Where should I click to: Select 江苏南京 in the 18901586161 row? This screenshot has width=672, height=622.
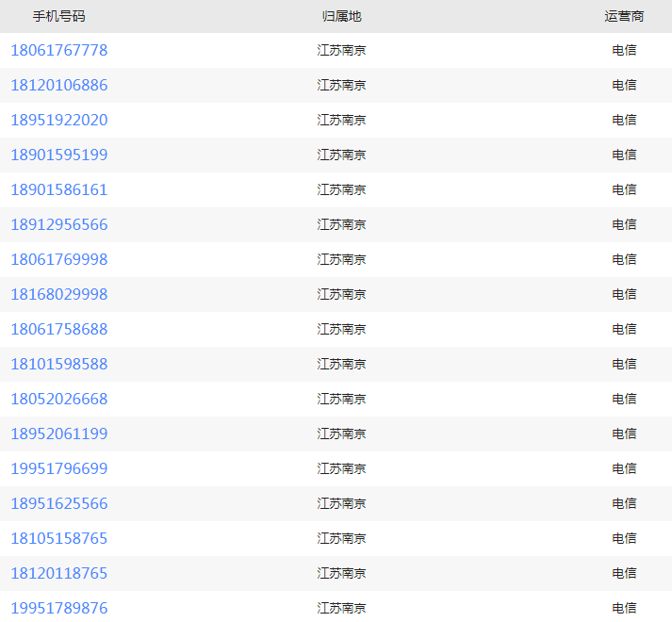pyautogui.click(x=341, y=190)
